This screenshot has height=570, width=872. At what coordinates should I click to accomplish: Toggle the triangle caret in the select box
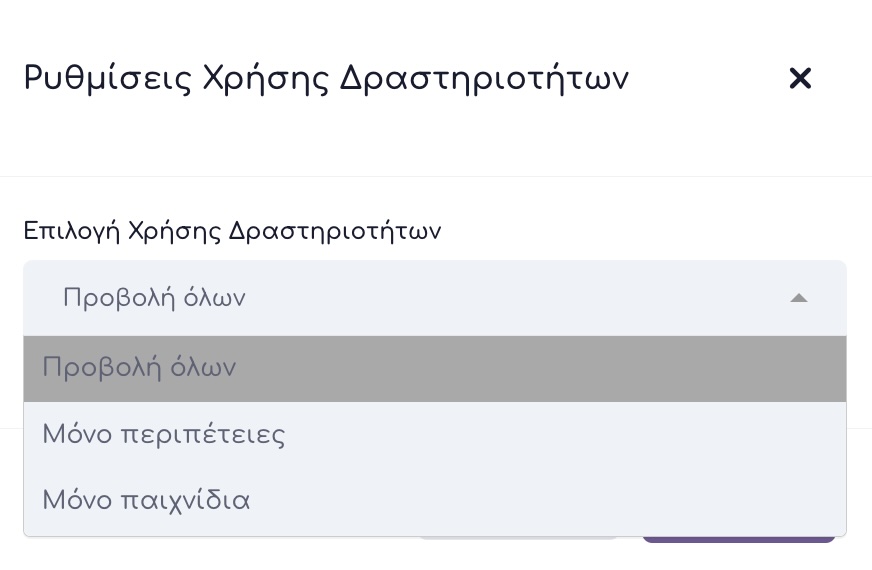[x=798, y=298]
